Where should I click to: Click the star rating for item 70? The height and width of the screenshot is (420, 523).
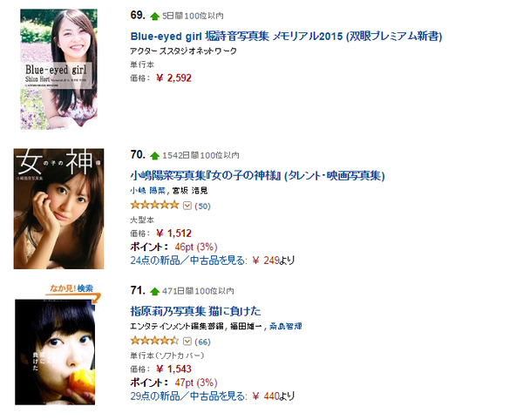click(x=155, y=205)
